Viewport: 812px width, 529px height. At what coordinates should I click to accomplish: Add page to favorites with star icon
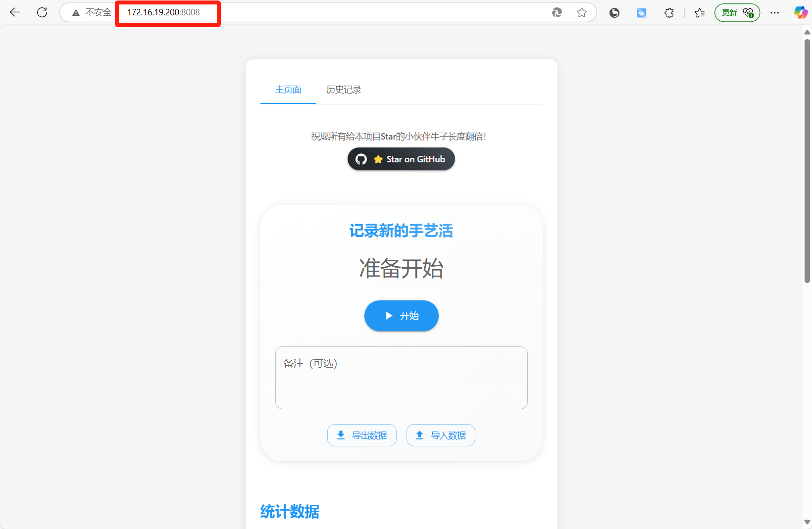tap(582, 13)
